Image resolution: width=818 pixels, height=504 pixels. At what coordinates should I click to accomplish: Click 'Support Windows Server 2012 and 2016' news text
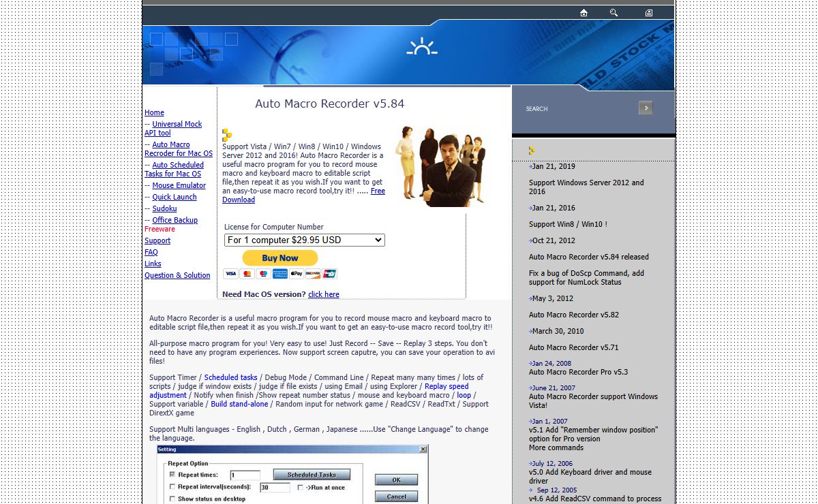point(586,187)
